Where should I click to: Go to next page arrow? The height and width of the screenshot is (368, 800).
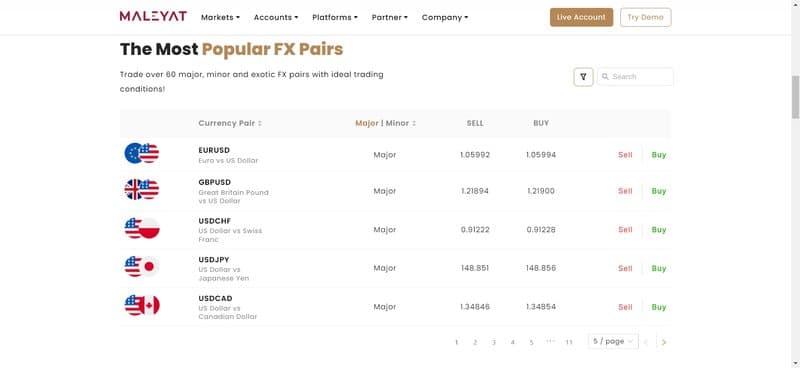[664, 342]
